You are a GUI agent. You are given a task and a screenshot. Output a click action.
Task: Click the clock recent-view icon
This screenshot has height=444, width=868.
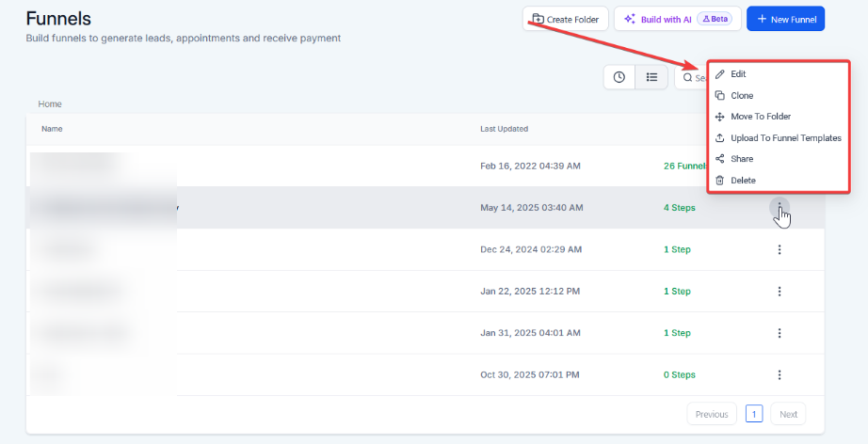619,77
